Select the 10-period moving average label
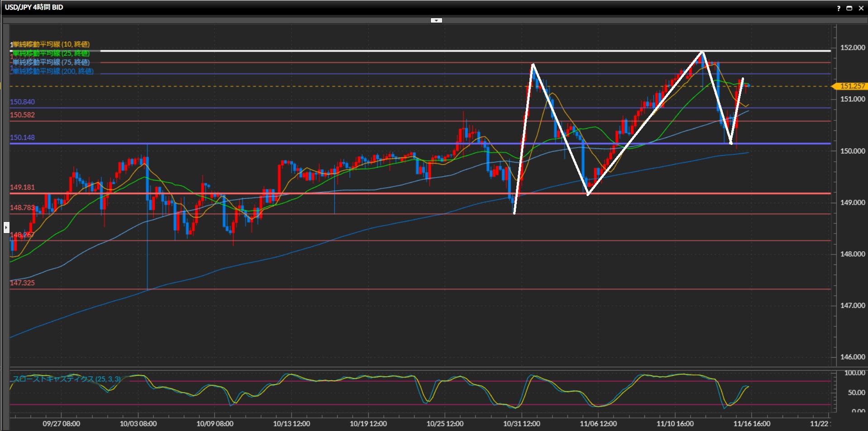The height and width of the screenshot is (431, 868). tap(51, 44)
